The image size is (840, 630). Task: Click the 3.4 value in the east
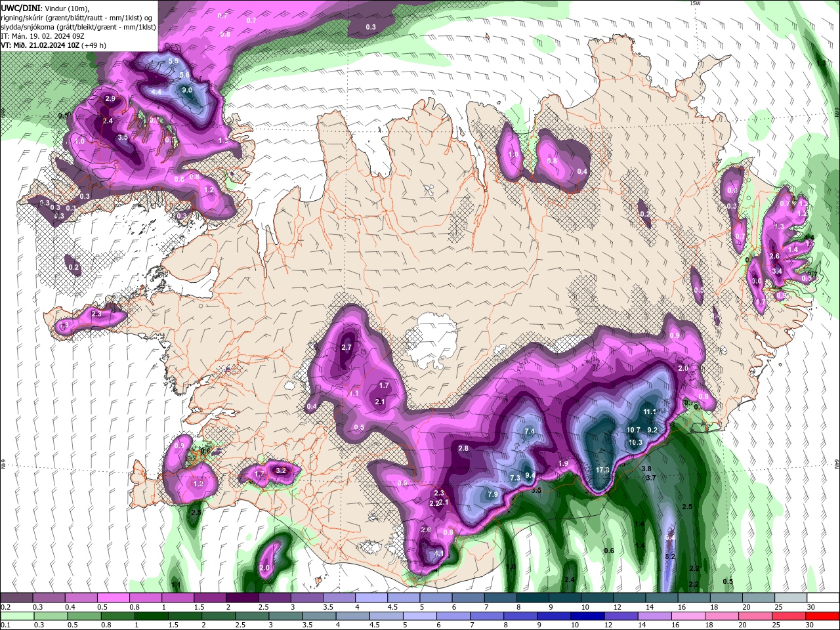click(x=778, y=271)
